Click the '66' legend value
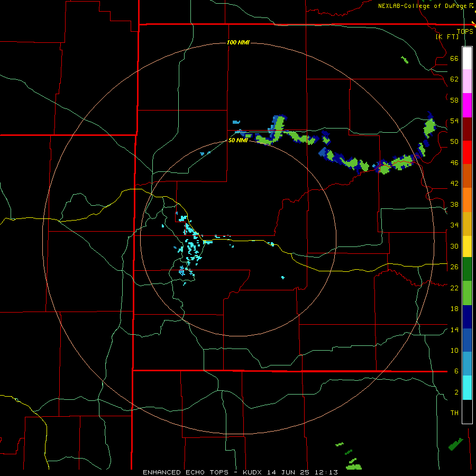Viewport: 476px width, 476px height. 454,58
